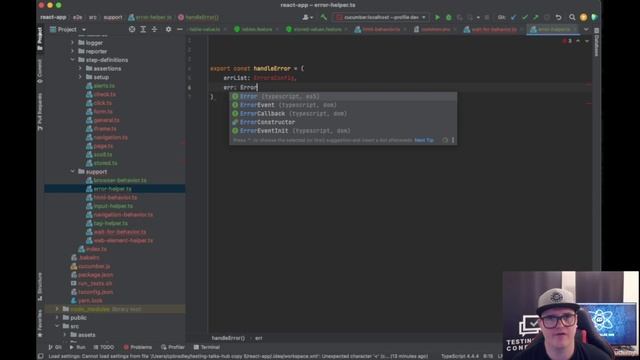The image size is (640, 360).
Task: Click the Git commit green checkmark
Action: coord(524,18)
